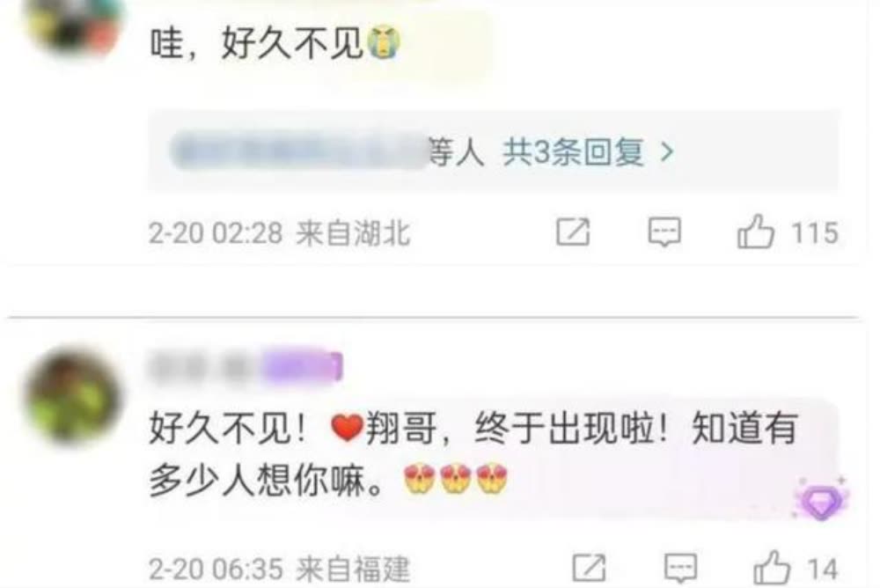Select the 好久不见！翔哥 comment text
880x588 pixels.
(473, 454)
